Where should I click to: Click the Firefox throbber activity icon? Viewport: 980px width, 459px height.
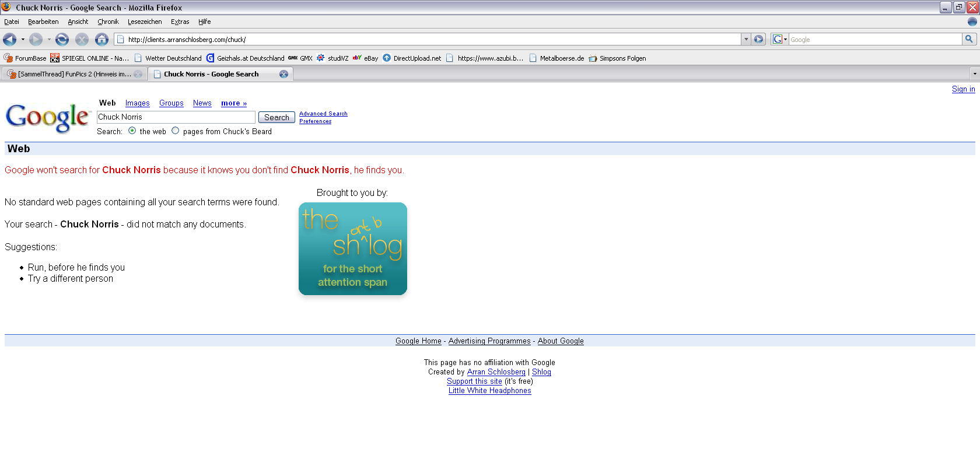[x=972, y=22]
